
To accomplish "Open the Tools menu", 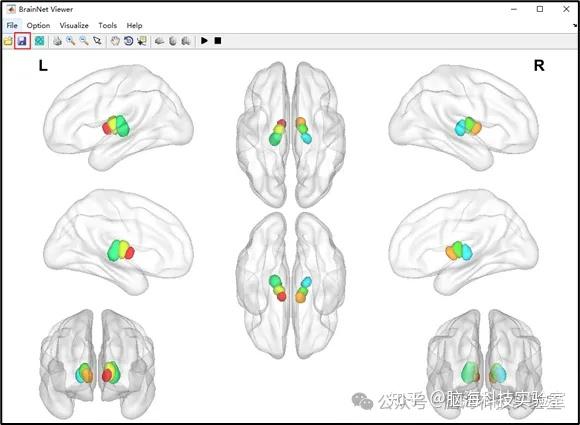I will [x=108, y=26].
